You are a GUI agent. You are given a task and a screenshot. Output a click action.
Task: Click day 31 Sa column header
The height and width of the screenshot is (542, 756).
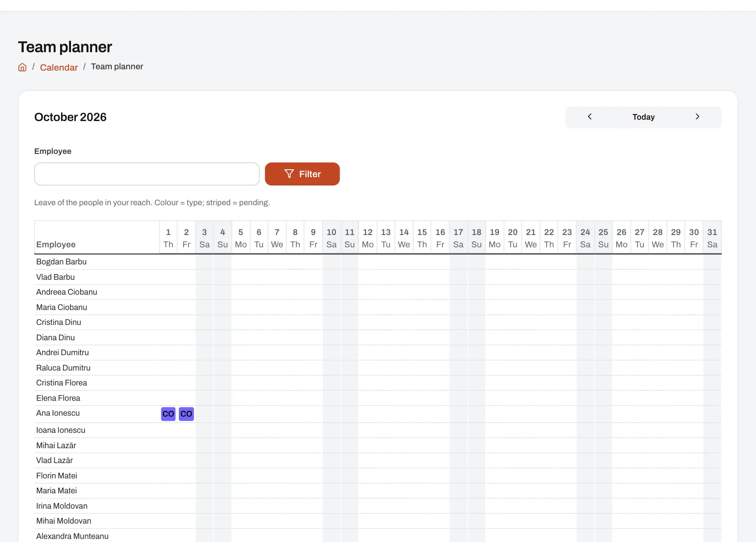tap(712, 238)
